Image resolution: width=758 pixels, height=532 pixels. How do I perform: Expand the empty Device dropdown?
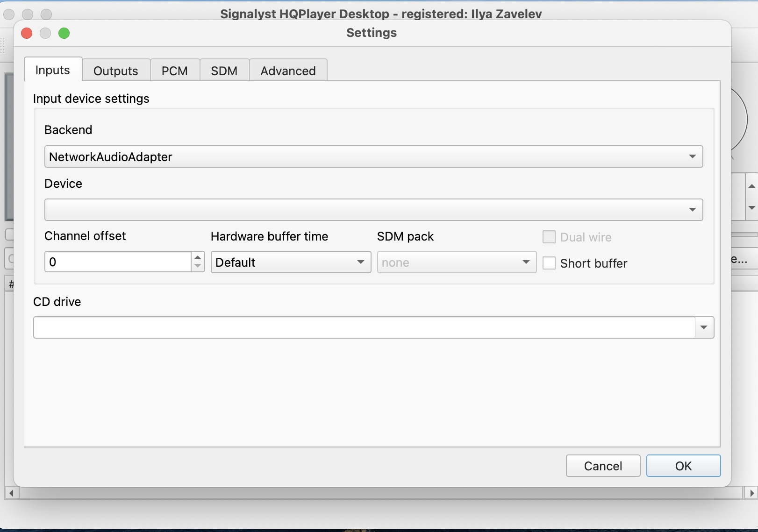[373, 210]
